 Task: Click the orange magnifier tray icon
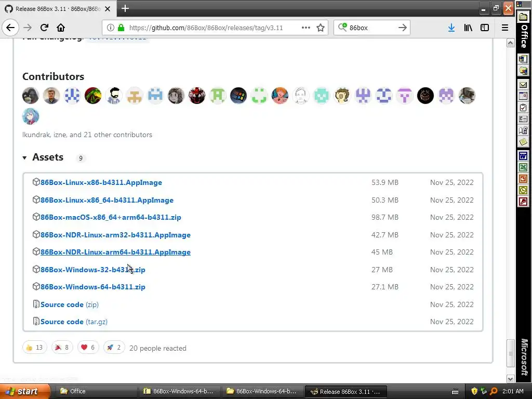(494, 391)
